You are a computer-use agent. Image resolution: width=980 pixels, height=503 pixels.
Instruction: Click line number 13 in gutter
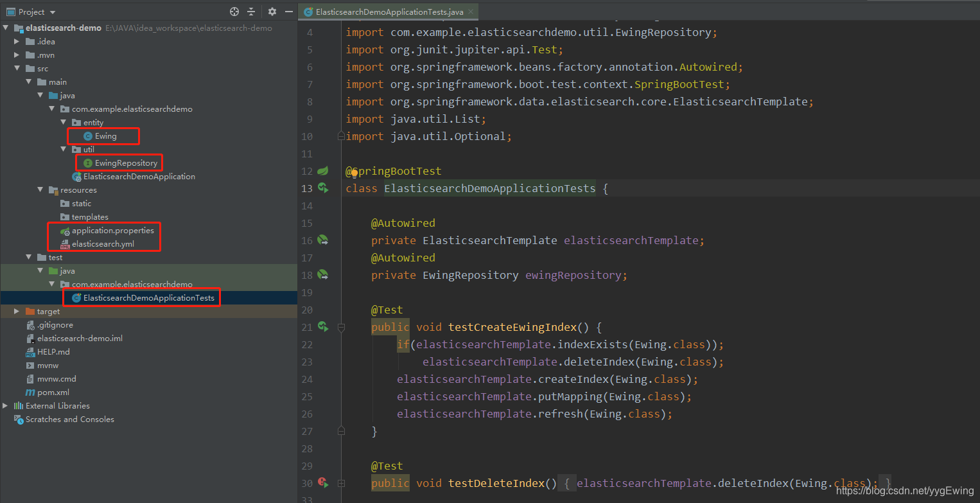(307, 188)
